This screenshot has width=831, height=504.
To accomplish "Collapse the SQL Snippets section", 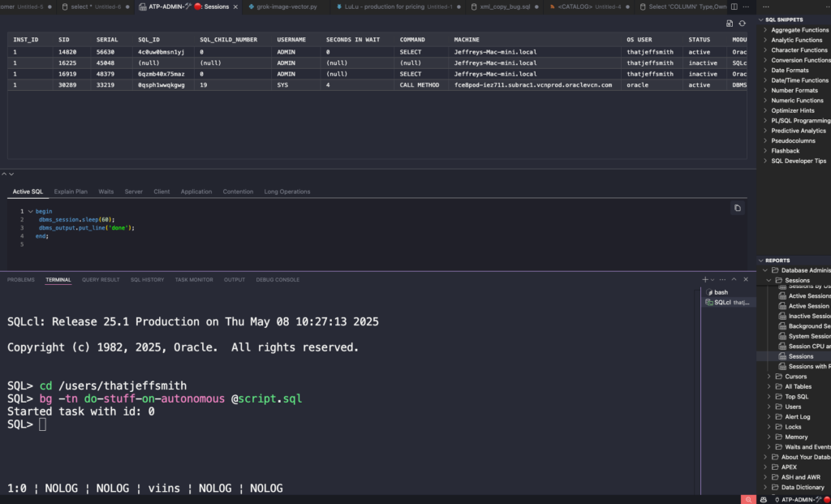I will (761, 19).
